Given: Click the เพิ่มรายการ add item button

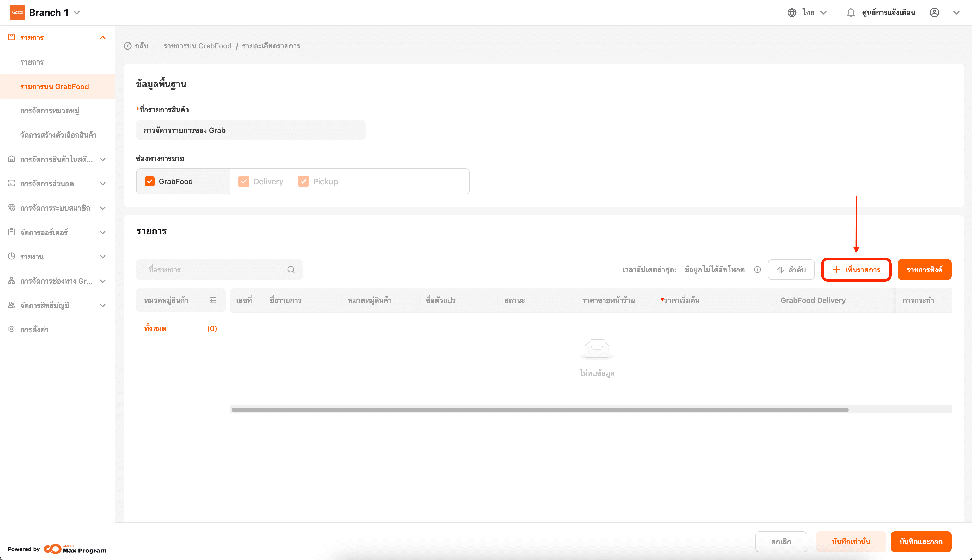Looking at the screenshot, I should tap(856, 270).
